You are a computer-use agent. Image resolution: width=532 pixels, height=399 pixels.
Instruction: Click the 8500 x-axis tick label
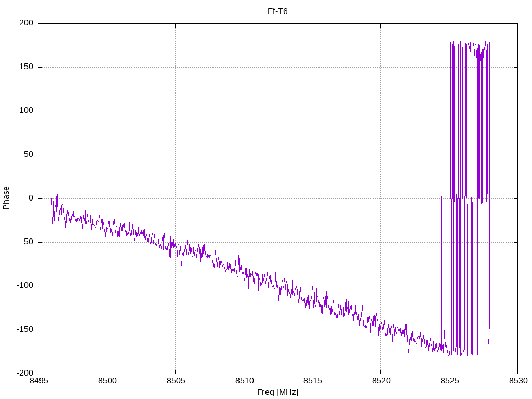pyautogui.click(x=107, y=381)
